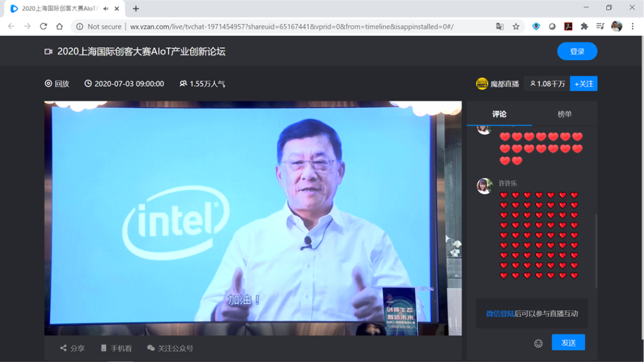Click the blue 登录 login button

(577, 51)
